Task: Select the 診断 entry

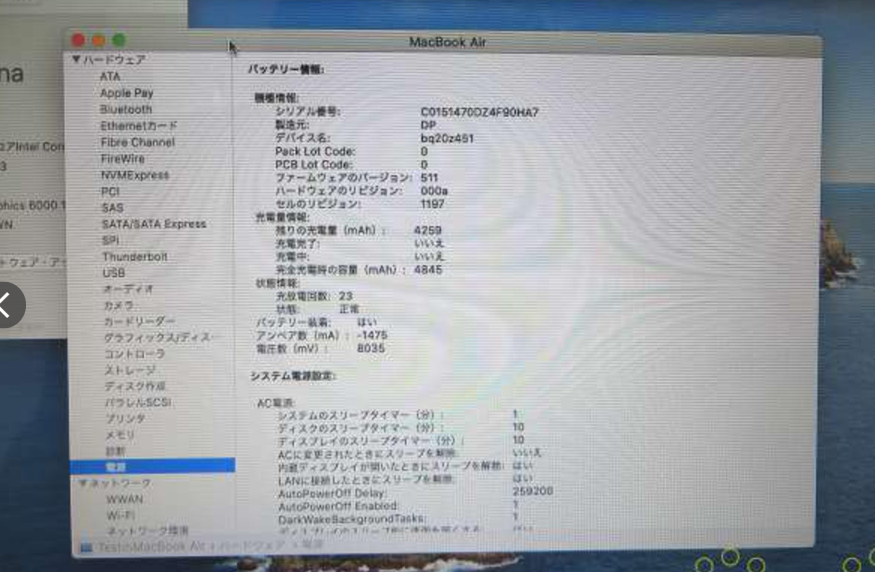Action: pos(116,450)
